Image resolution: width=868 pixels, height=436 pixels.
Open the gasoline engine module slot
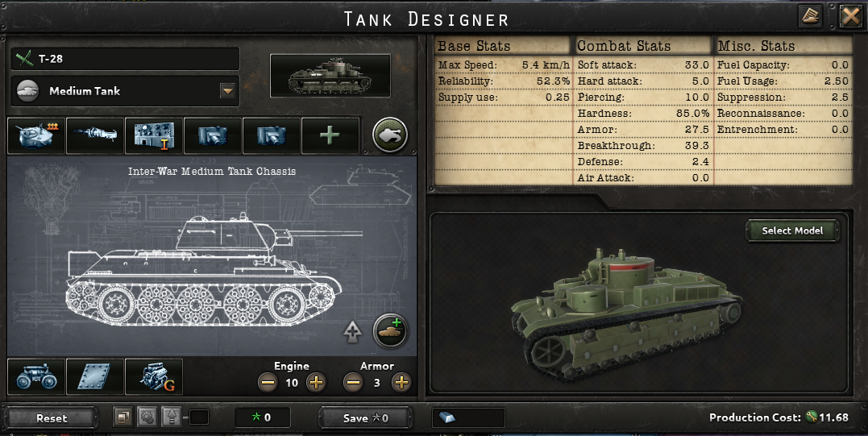tap(154, 377)
